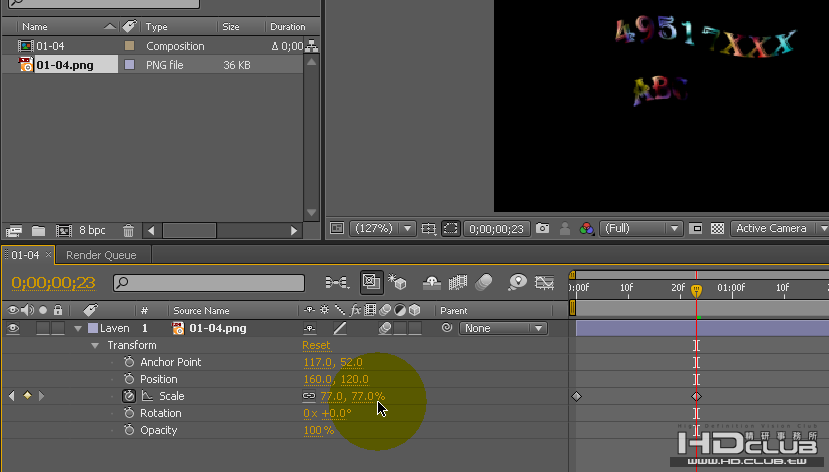
Task: Hide the 01-04.png layer with eye icon
Action: tap(13, 328)
